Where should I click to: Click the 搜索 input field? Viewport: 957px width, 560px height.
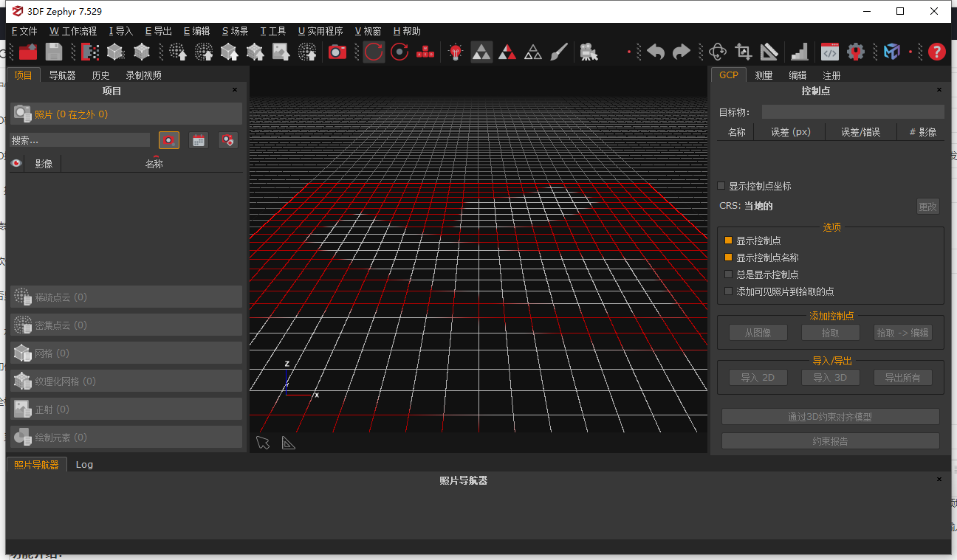point(80,140)
